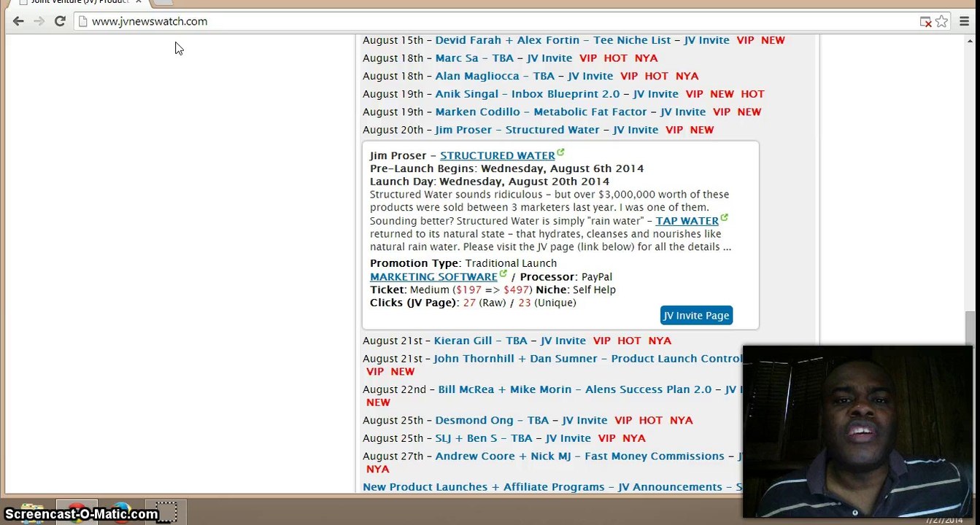Click JV Invite link on the Marken Codillo row
This screenshot has width=980, height=525.
[x=683, y=112]
